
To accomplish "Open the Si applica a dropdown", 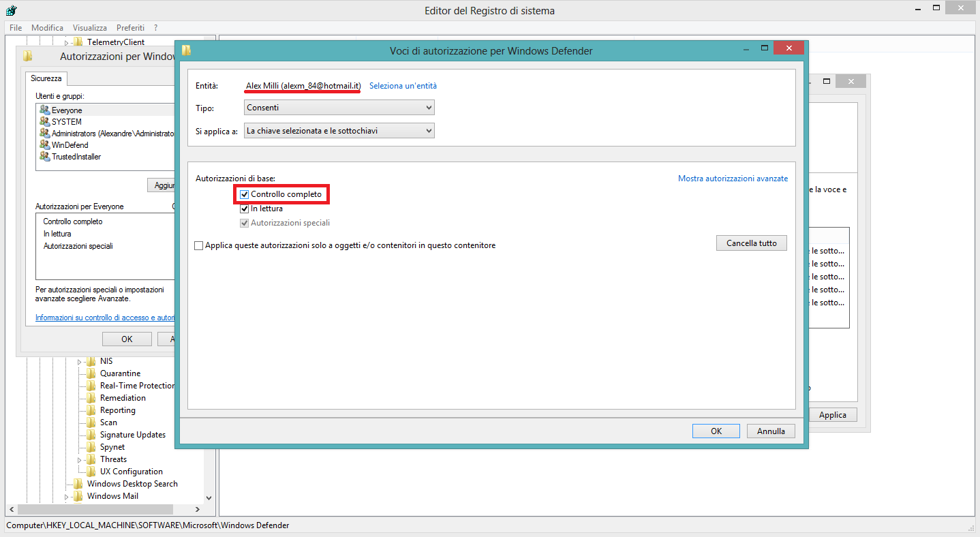I will click(x=339, y=130).
